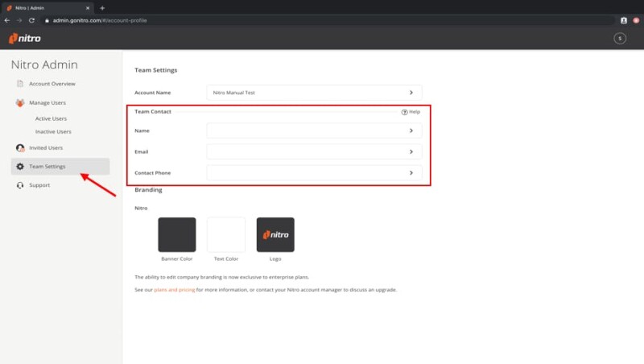Reload the admin page
644x364 pixels.
click(x=31, y=20)
